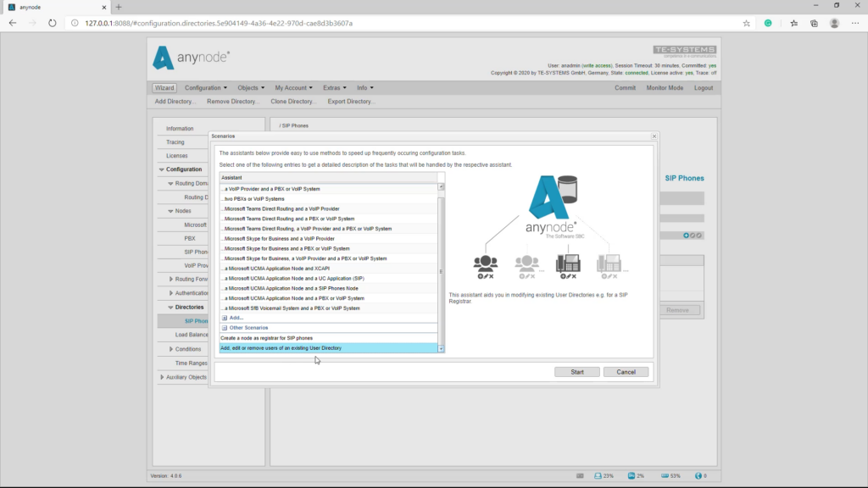Click the Wizard menu button

click(x=164, y=88)
